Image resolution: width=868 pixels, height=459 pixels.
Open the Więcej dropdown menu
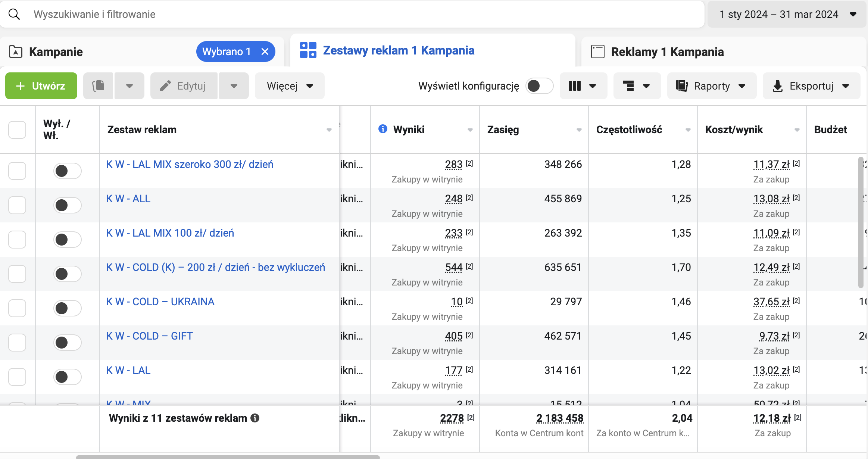290,86
